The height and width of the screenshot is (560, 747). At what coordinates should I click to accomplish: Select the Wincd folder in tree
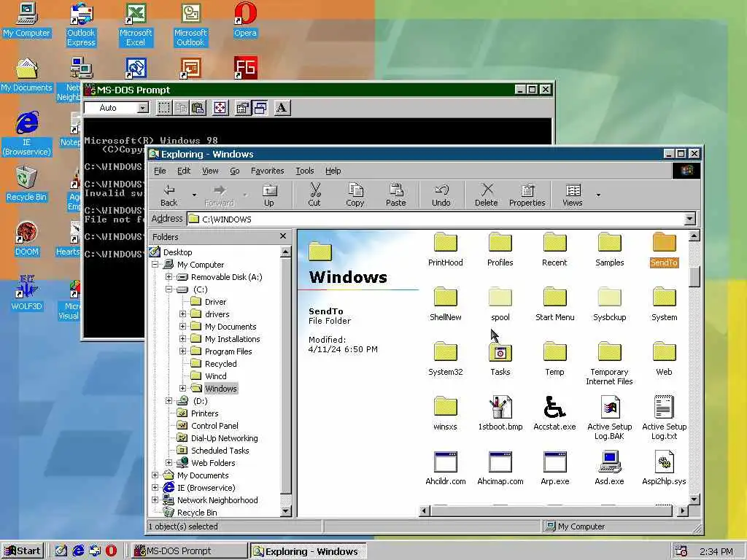coord(215,376)
